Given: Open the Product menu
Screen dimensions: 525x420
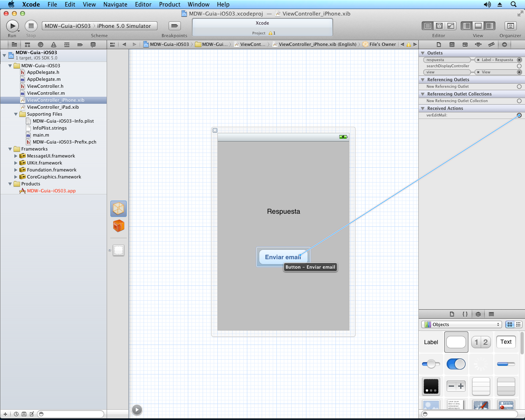Looking at the screenshot, I should coord(170,5).
